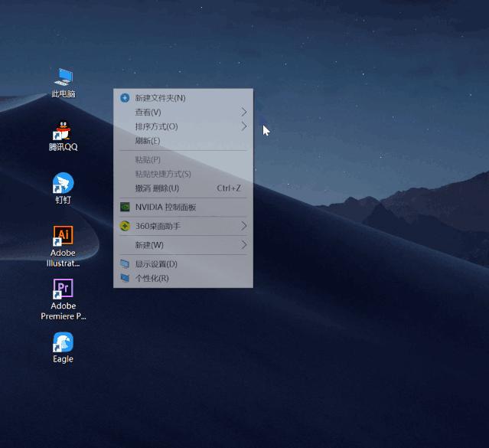
Task: Click the 360桌面助手 green icon
Action: tap(125, 226)
